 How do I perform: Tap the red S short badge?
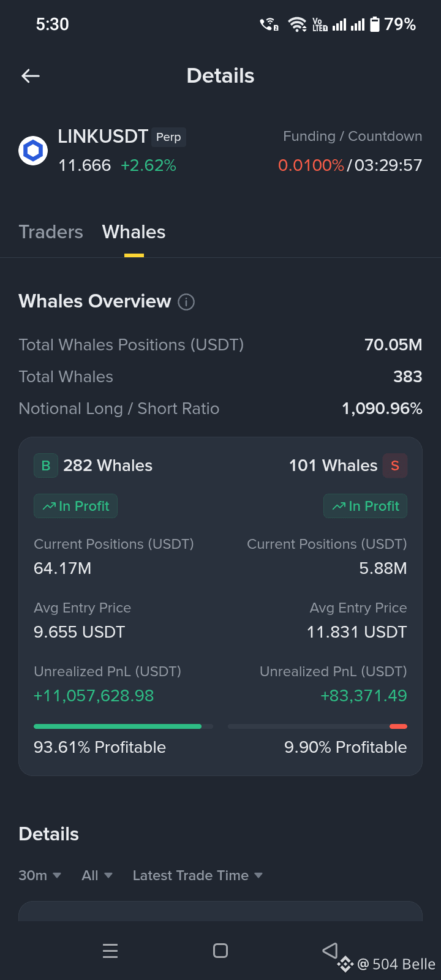(x=395, y=466)
